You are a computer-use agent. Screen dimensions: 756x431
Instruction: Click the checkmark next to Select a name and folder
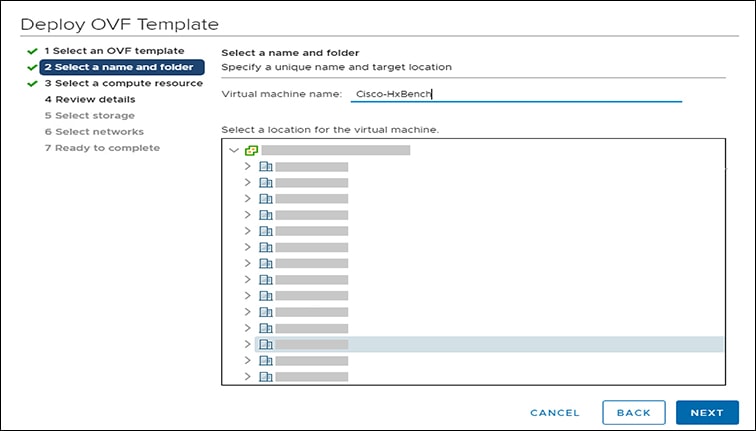point(32,68)
